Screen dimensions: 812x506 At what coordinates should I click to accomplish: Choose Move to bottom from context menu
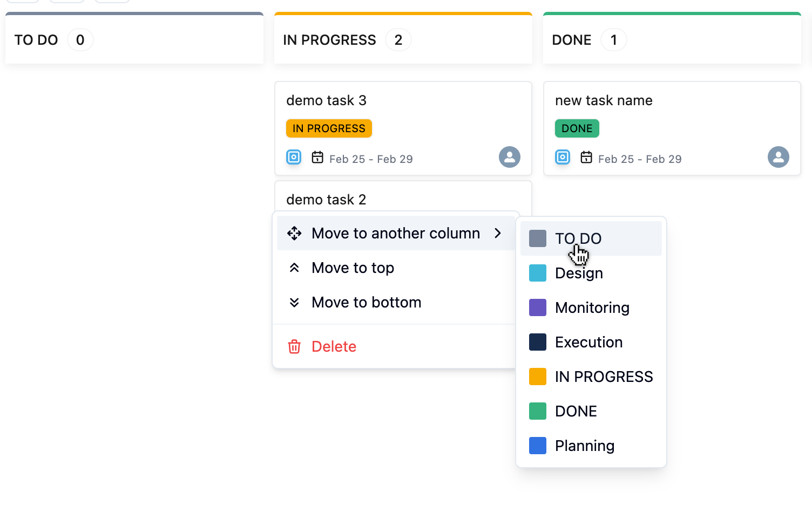(x=366, y=303)
